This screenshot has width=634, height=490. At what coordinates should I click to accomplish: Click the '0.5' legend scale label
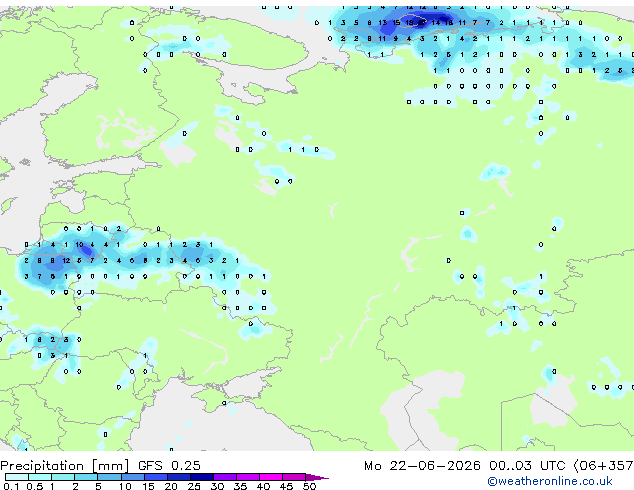click(35, 486)
